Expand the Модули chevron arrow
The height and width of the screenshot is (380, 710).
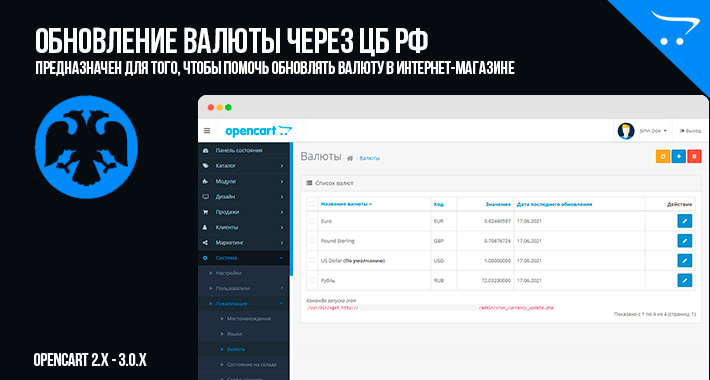[282, 181]
